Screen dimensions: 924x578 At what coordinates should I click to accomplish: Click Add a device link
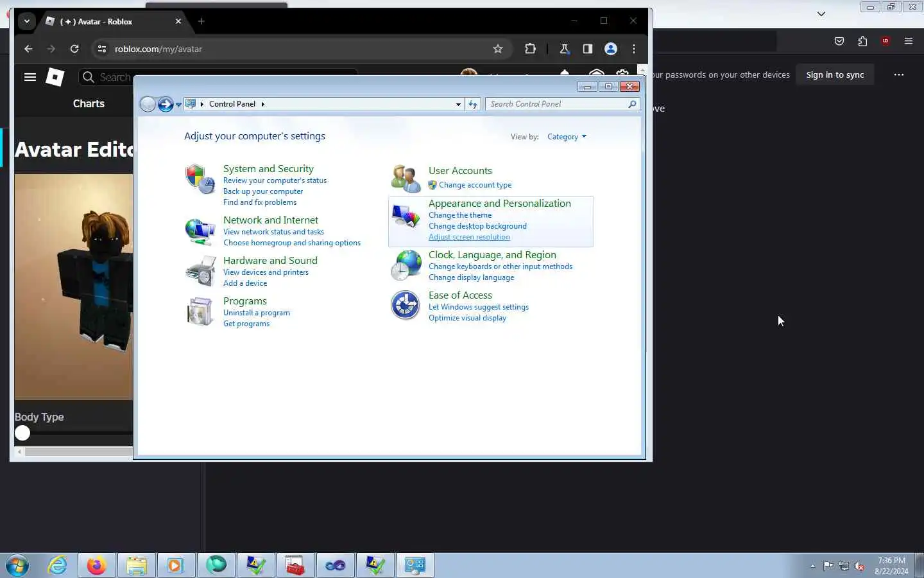tap(245, 283)
